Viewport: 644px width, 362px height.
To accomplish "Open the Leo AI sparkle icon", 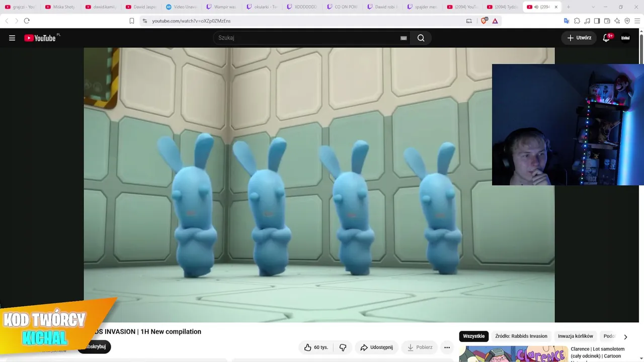I will point(617,21).
